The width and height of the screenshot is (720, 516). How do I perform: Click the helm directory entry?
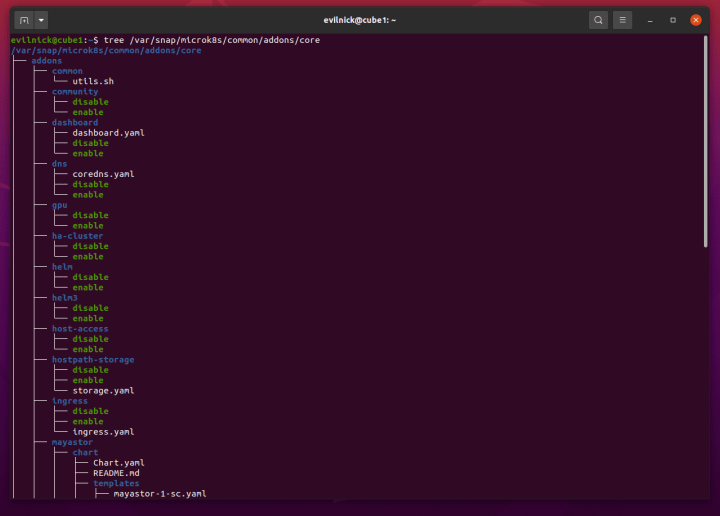[x=62, y=267]
